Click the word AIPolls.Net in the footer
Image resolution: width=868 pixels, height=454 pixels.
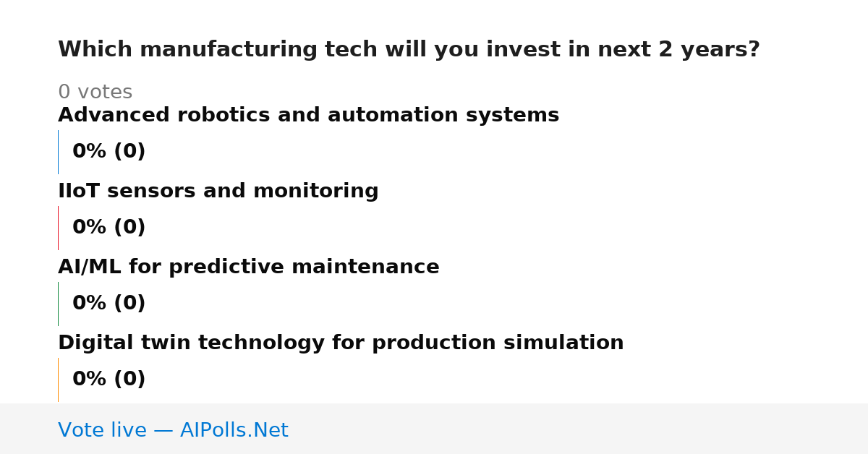point(234,430)
